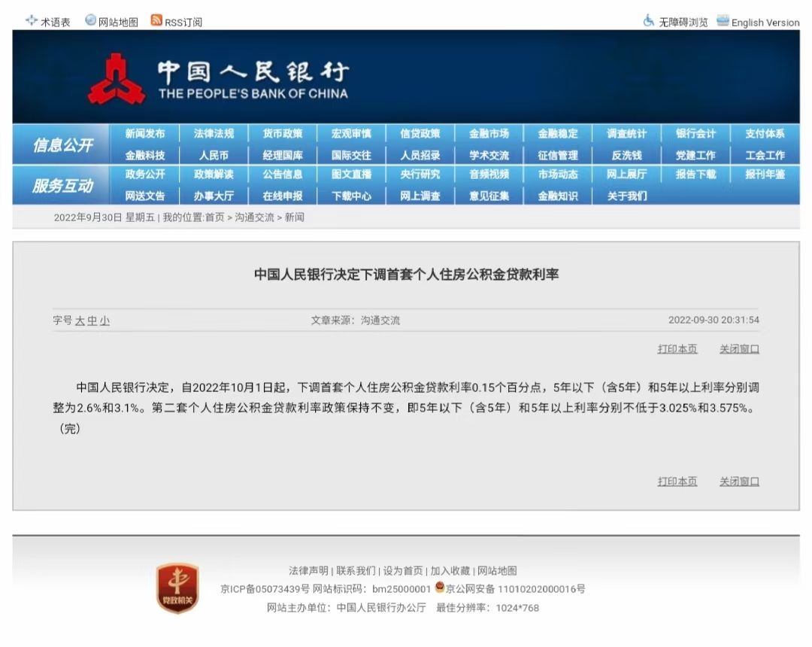Open the 国际交往 menu item
The image size is (812, 647).
click(352, 156)
